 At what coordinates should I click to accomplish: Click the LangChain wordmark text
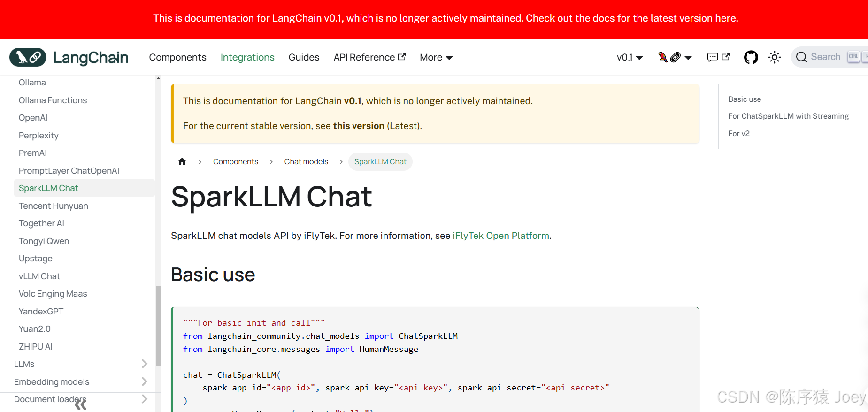[x=91, y=58]
